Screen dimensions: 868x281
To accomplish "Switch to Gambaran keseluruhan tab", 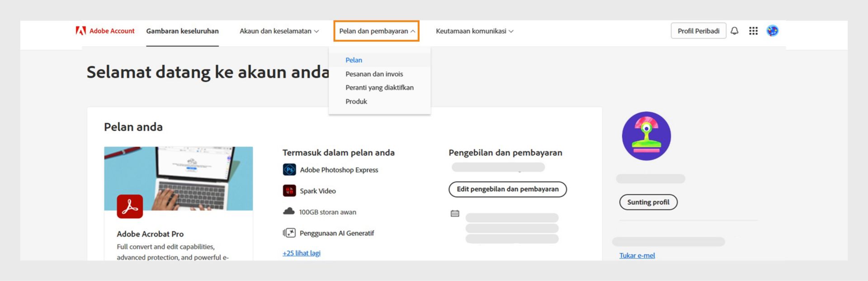I will pos(182,31).
